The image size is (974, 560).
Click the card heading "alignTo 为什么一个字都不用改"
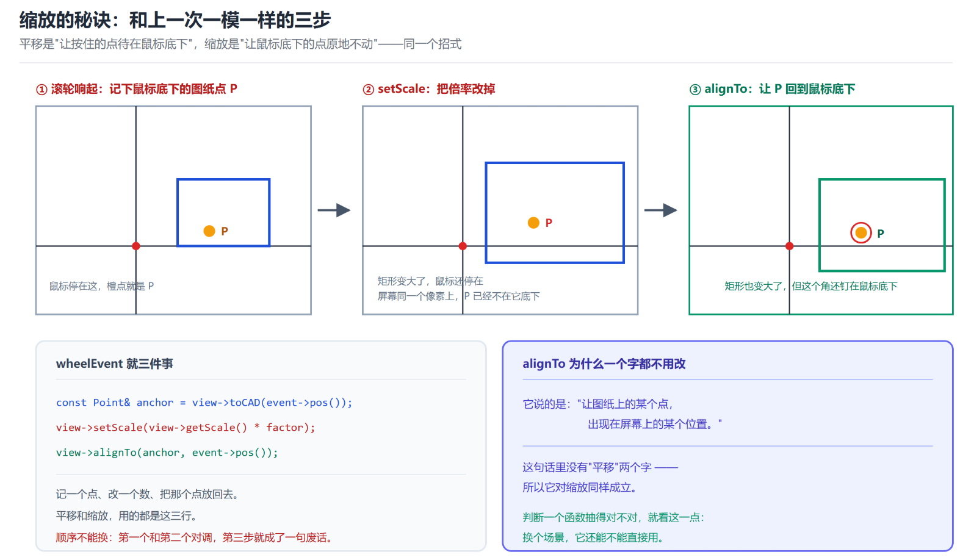(604, 364)
